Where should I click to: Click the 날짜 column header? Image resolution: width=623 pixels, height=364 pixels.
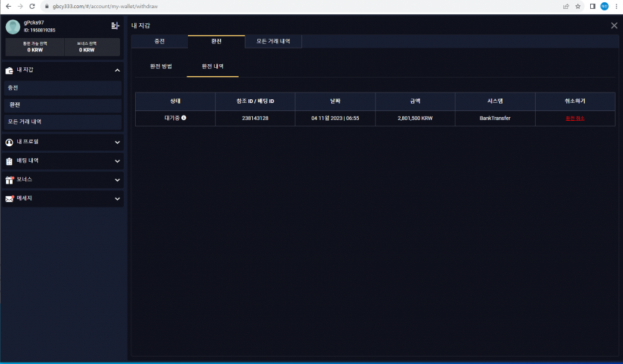[335, 101]
